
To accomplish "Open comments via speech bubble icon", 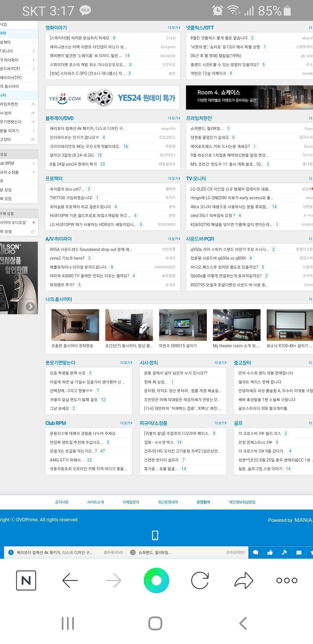I will click(256, 553).
